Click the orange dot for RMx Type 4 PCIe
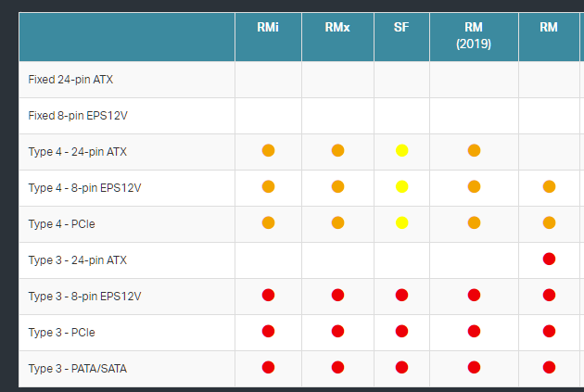The width and height of the screenshot is (584, 392). [x=337, y=223]
